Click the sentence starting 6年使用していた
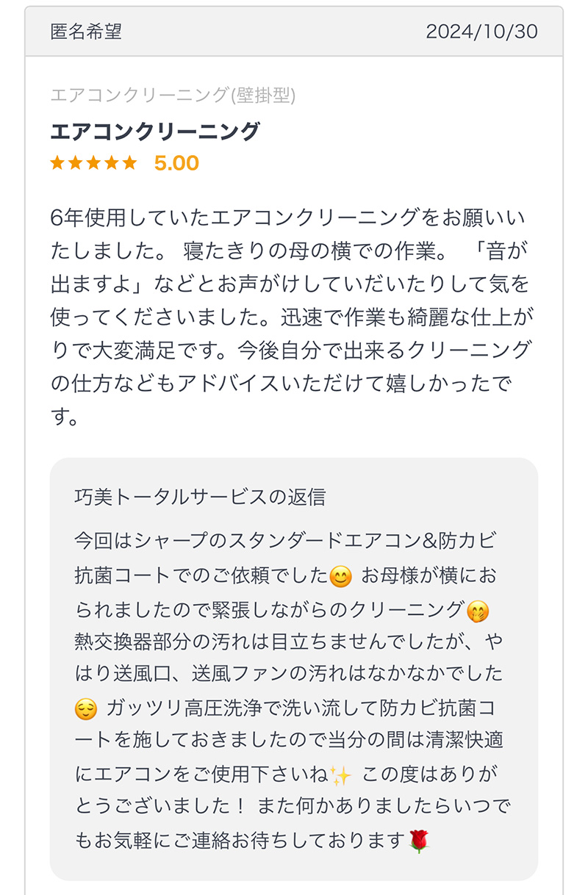Viewport: 588px width, 895px height. point(287,234)
